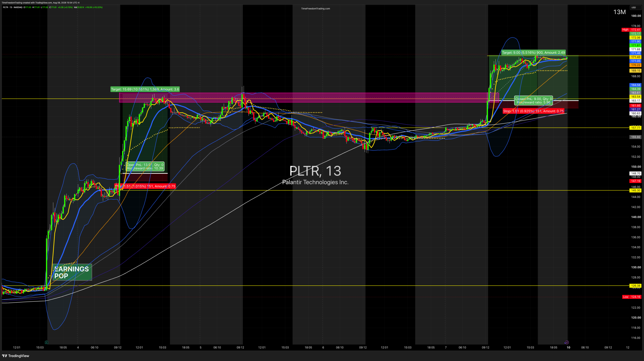The width and height of the screenshot is (644, 361).
Task: Click the date label 5 on time axis
Action: coord(201,348)
